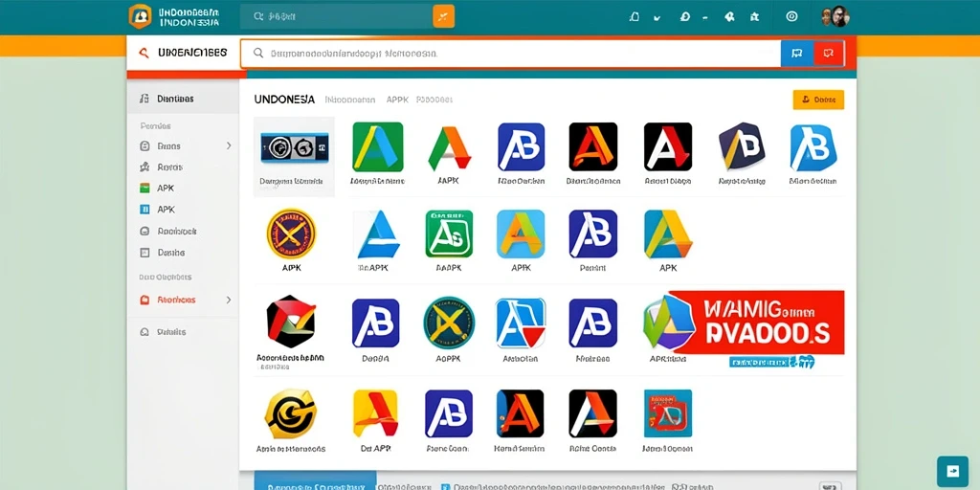Open the dark blue AB app labeled Pasint
The image size is (980, 490).
pos(593,234)
